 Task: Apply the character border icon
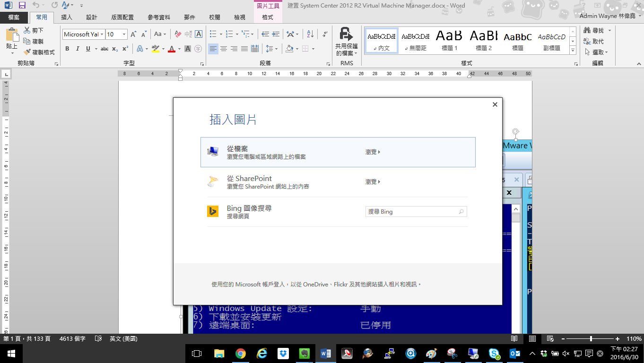click(199, 34)
